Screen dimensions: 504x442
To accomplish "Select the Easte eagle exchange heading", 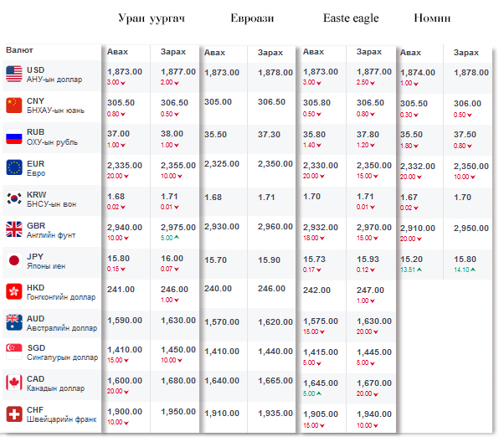I will click(351, 18).
